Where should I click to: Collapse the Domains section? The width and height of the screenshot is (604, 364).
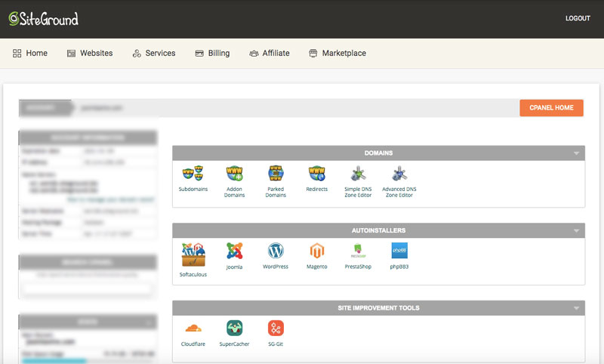click(x=576, y=153)
